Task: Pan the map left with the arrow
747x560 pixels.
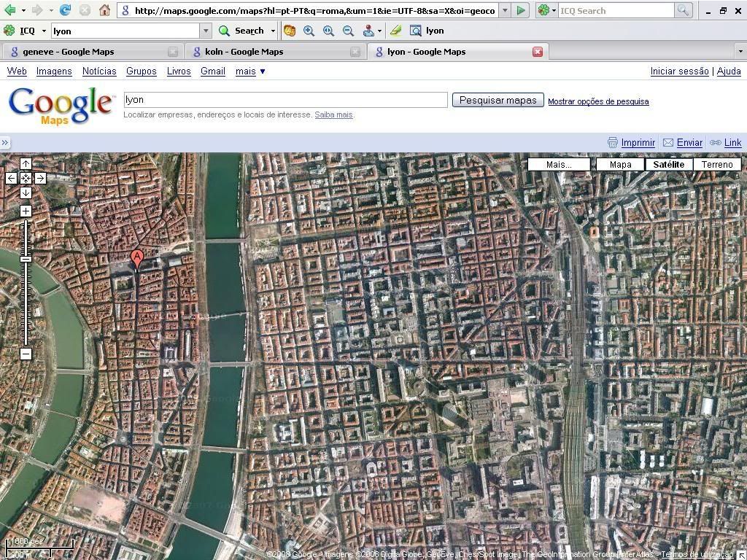Action: [x=11, y=178]
